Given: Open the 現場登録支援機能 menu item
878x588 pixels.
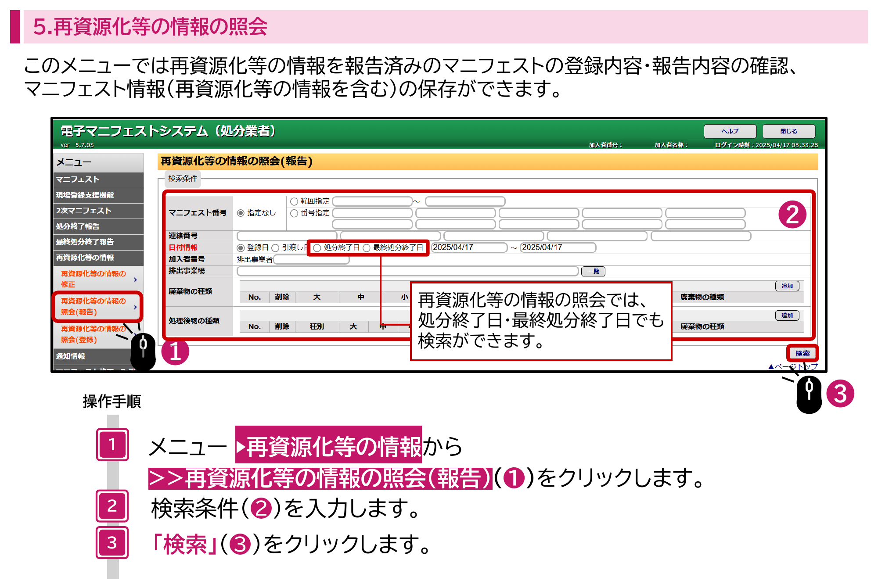Looking at the screenshot, I should point(98,195).
